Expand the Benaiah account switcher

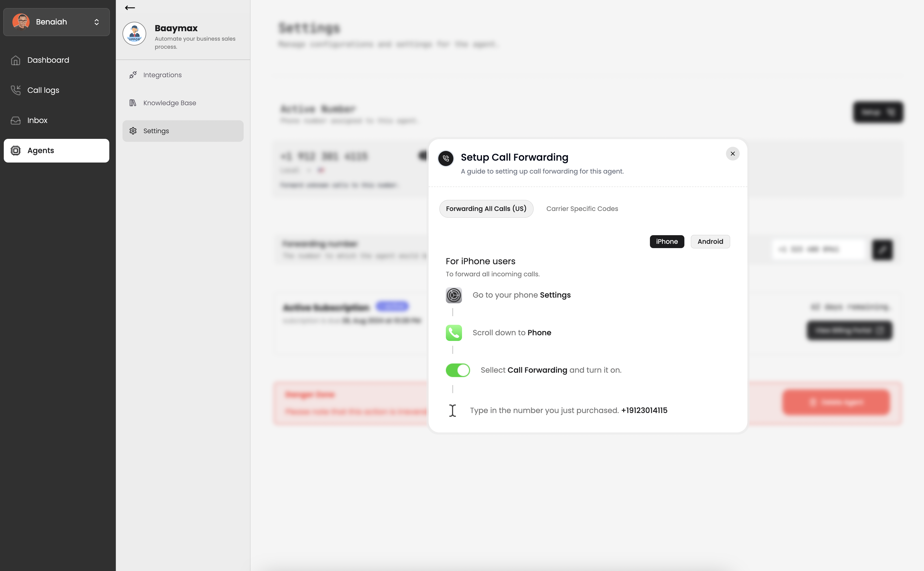(97, 22)
